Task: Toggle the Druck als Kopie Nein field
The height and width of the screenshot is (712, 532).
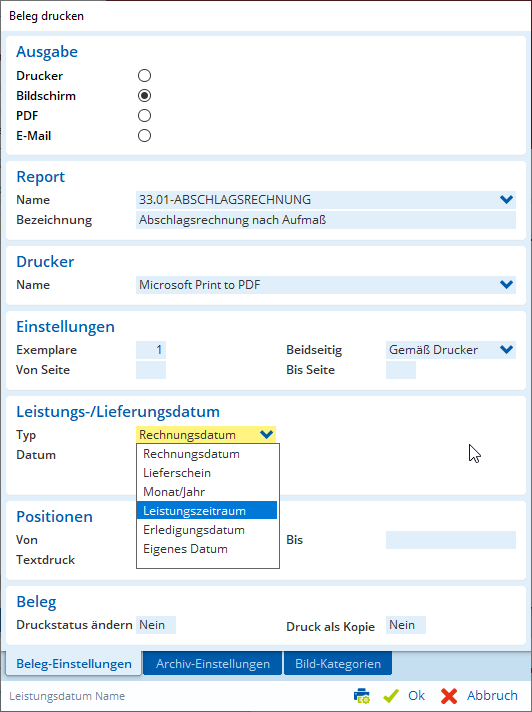Action: point(406,625)
